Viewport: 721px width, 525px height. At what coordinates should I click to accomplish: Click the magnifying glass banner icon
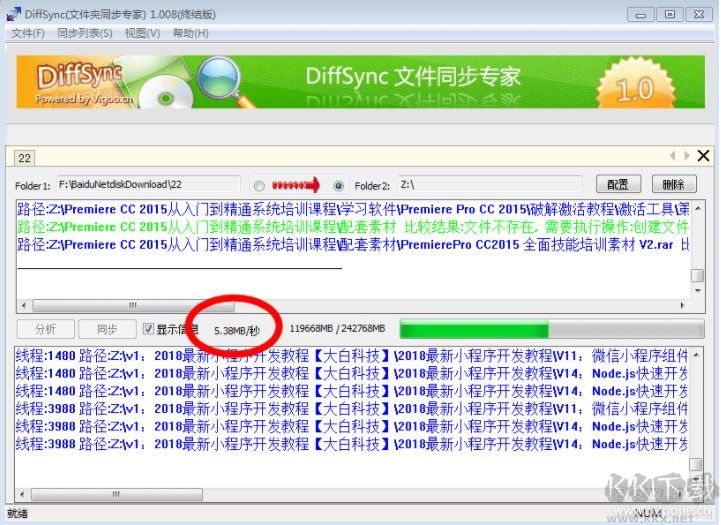[223, 82]
